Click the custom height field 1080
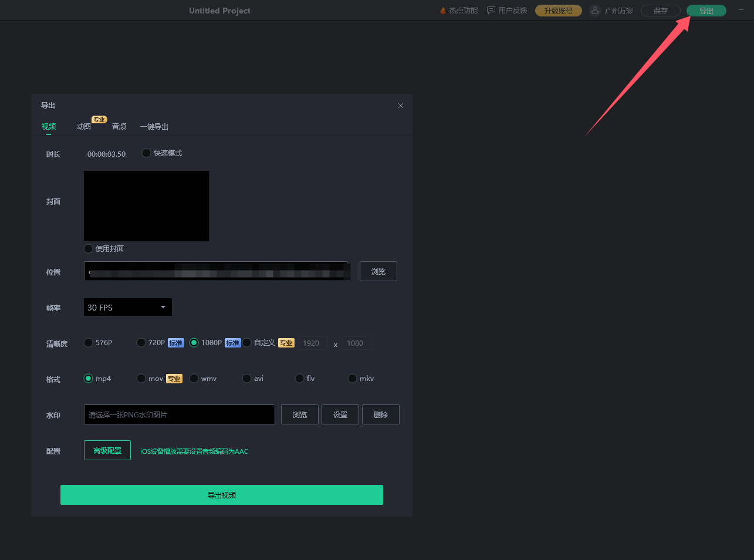This screenshot has width=754, height=560. (x=356, y=343)
